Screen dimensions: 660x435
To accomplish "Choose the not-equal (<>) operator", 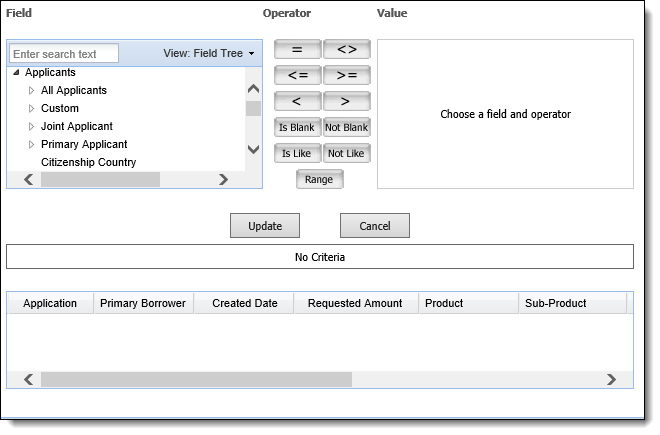I will pos(347,50).
